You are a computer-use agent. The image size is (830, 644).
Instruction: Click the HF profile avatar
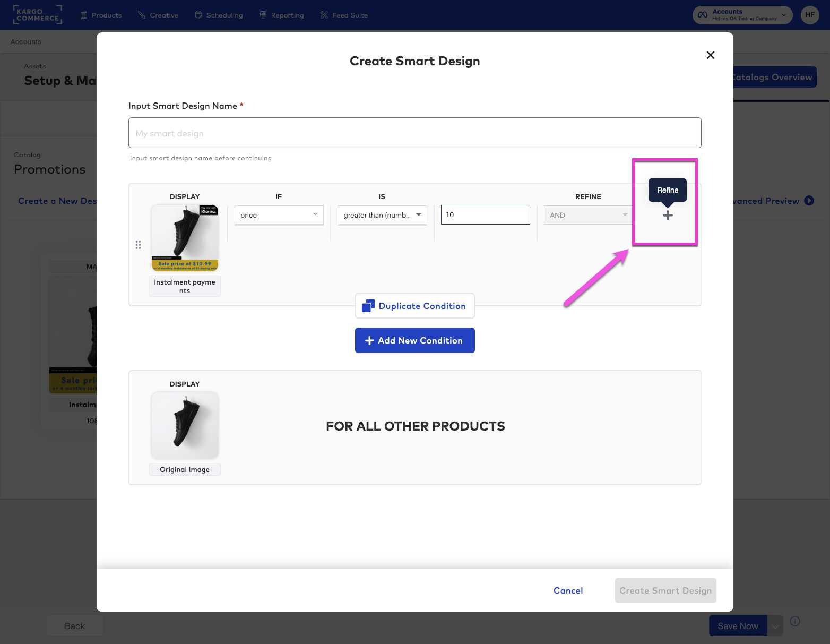[809, 15]
